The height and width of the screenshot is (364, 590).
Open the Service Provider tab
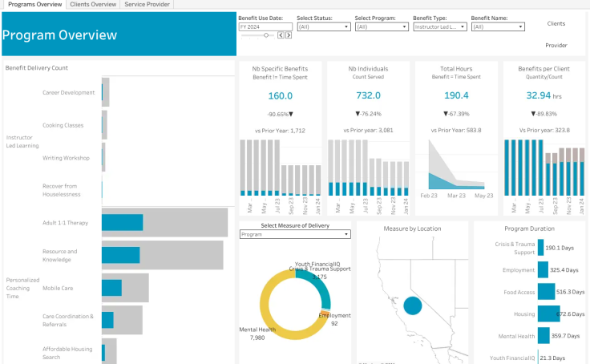click(147, 5)
